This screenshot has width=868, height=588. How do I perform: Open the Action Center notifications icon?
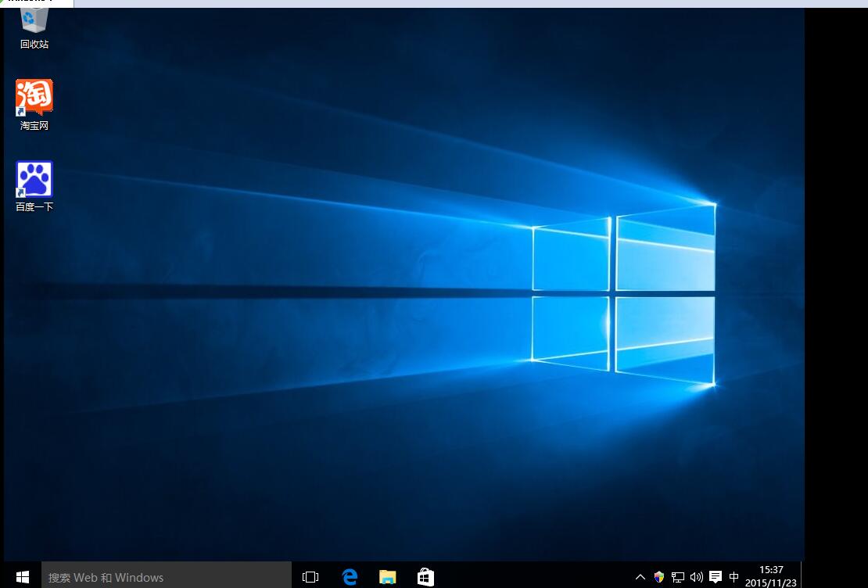pos(715,577)
